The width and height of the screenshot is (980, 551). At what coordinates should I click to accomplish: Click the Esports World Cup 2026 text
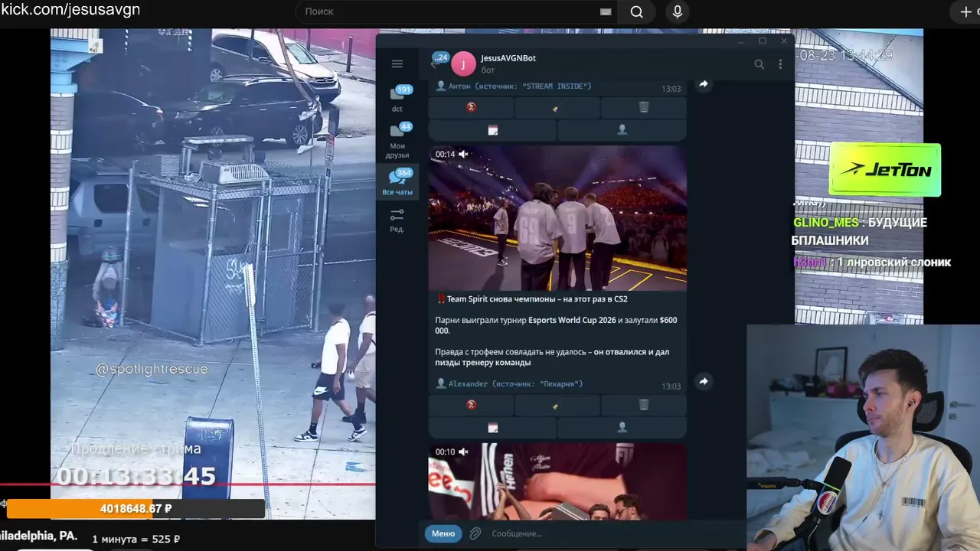coord(573,320)
